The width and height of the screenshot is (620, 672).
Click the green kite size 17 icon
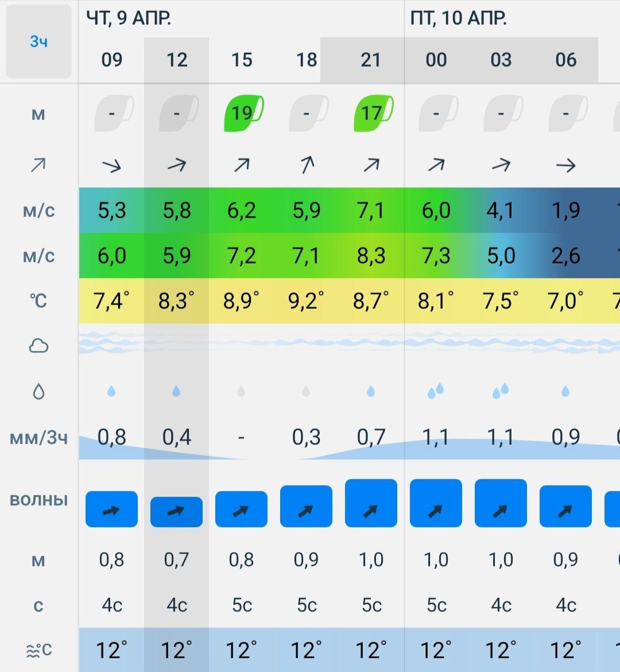373,113
